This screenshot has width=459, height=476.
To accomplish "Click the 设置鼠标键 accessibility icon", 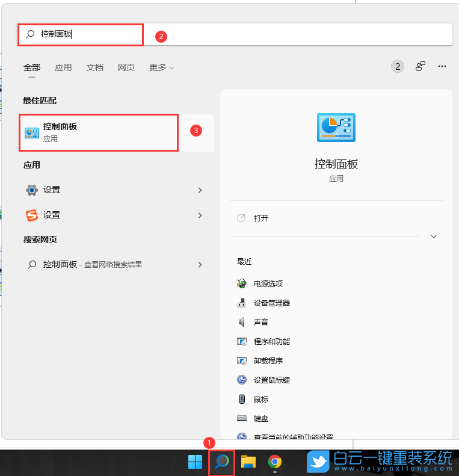I will [242, 380].
